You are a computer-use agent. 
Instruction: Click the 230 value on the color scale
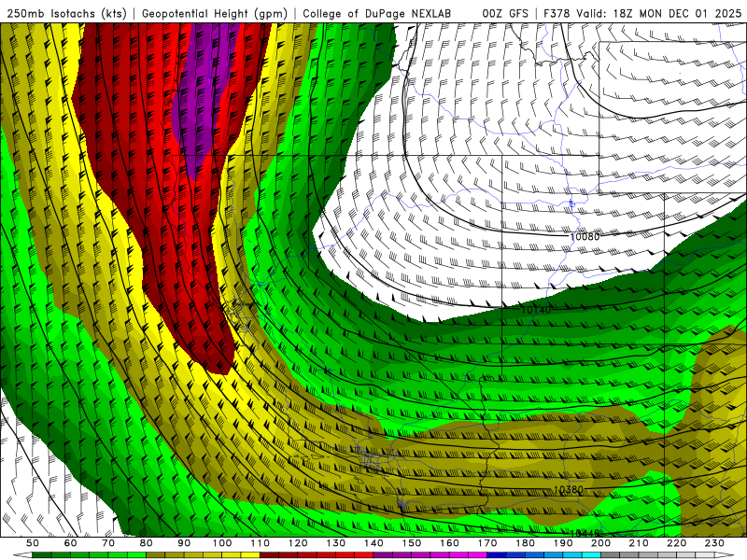tap(714, 543)
